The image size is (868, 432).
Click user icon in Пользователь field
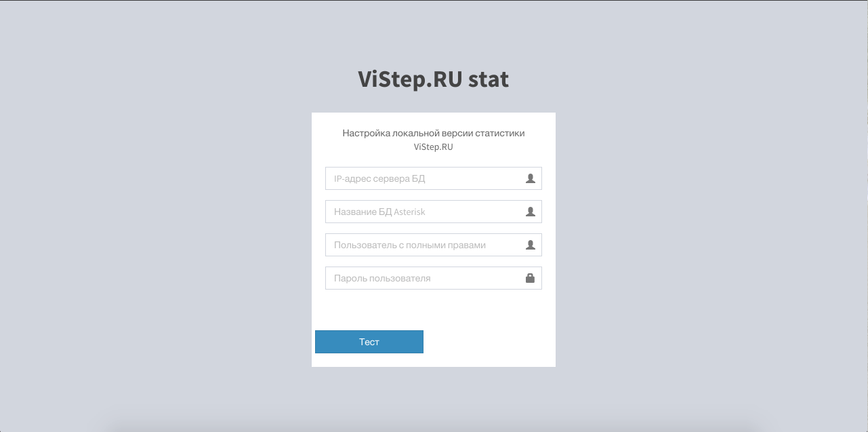pos(531,245)
